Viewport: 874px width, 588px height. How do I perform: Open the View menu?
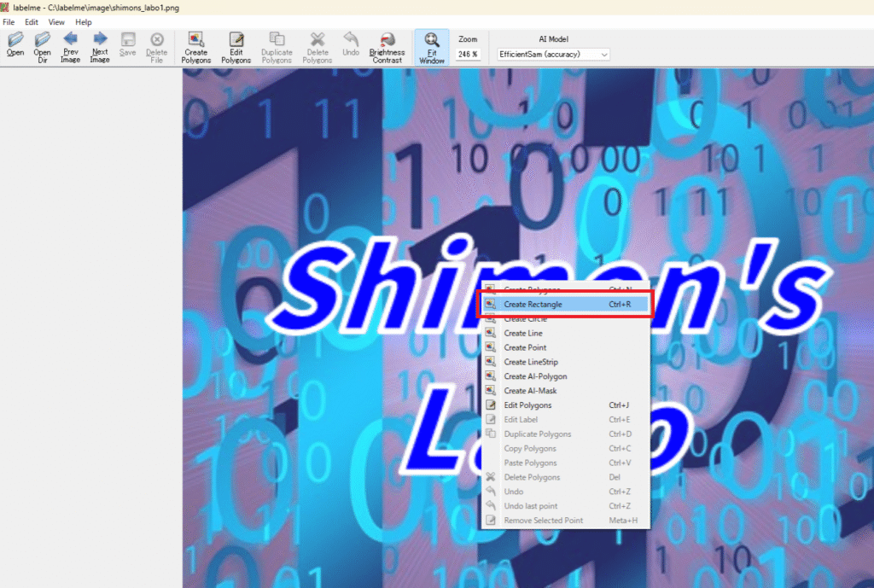pos(56,22)
